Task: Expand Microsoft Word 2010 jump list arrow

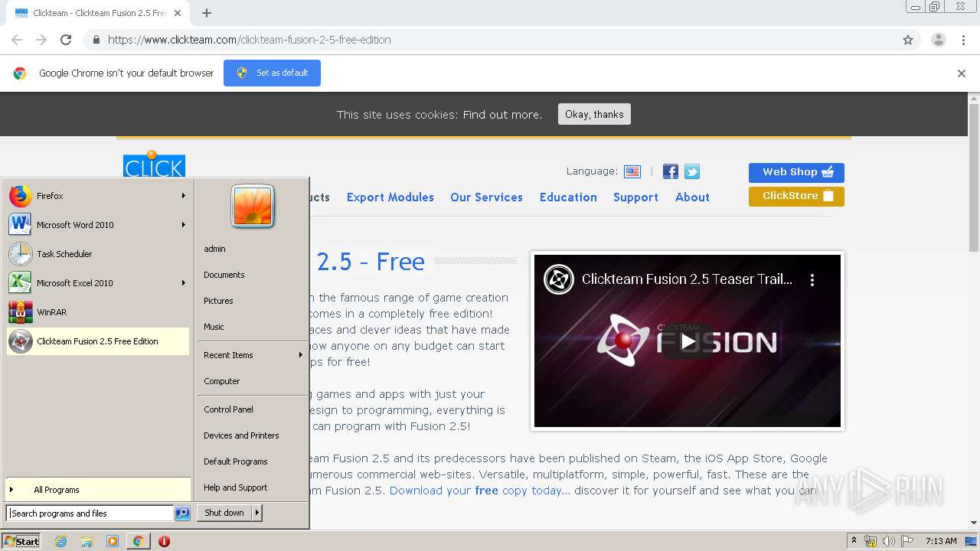Action: tap(183, 225)
